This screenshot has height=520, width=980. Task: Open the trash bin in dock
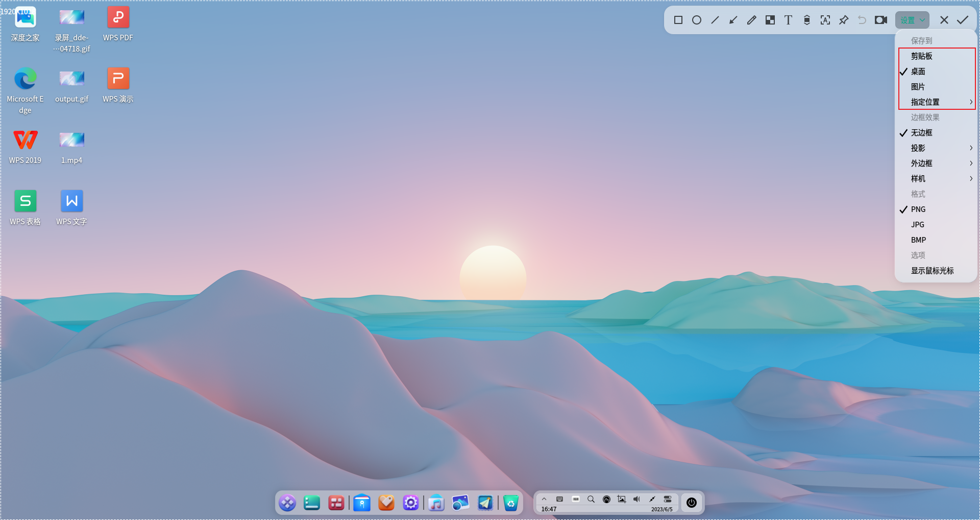pos(511,503)
